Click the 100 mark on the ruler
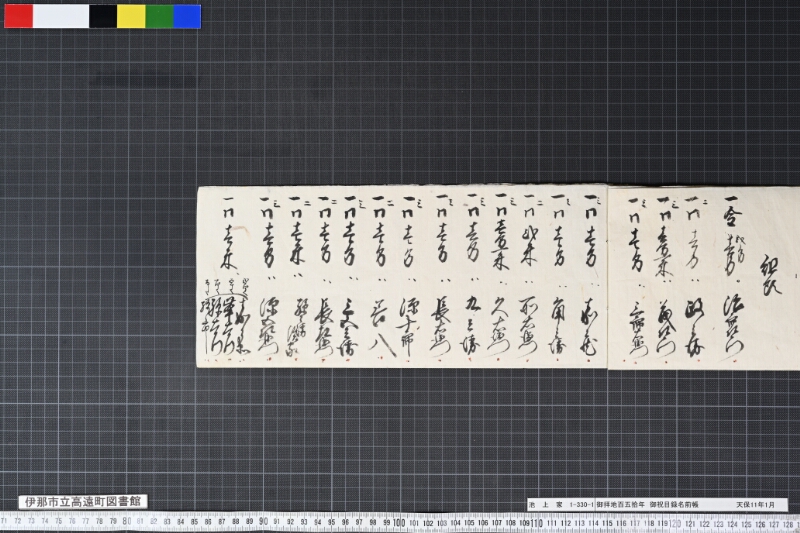 click(x=399, y=522)
